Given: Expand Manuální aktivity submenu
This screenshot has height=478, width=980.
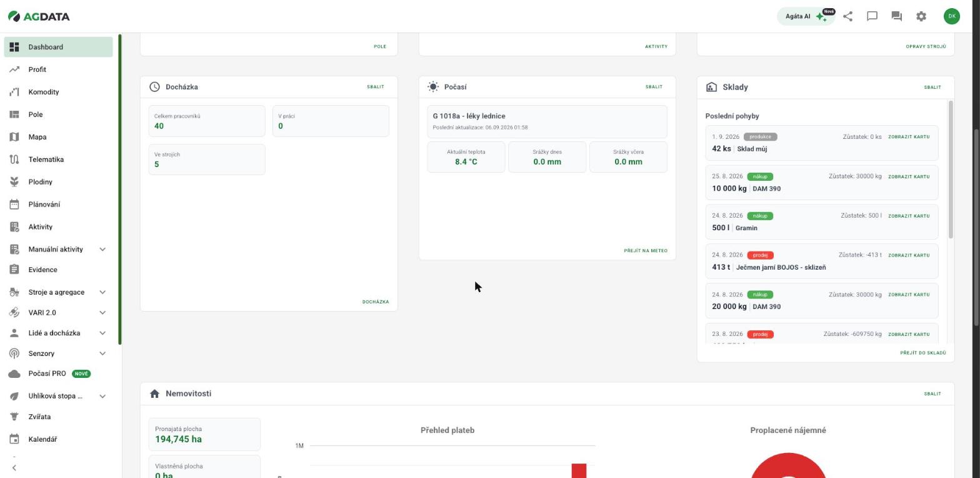Looking at the screenshot, I should point(102,250).
